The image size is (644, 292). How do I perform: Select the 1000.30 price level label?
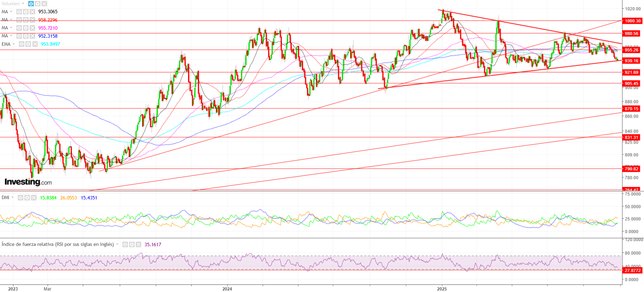pos(632,21)
